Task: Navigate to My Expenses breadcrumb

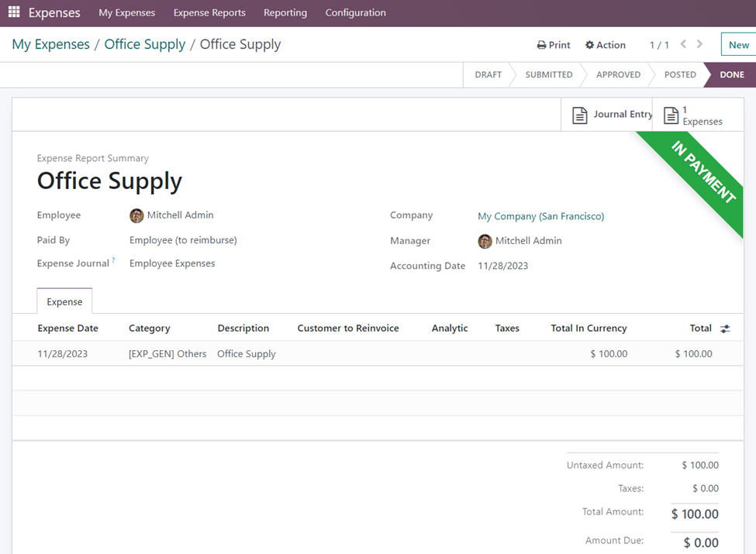Action: click(x=50, y=44)
